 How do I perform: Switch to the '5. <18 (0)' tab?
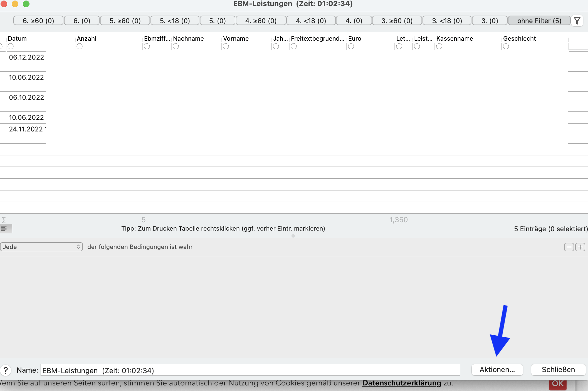(x=175, y=21)
